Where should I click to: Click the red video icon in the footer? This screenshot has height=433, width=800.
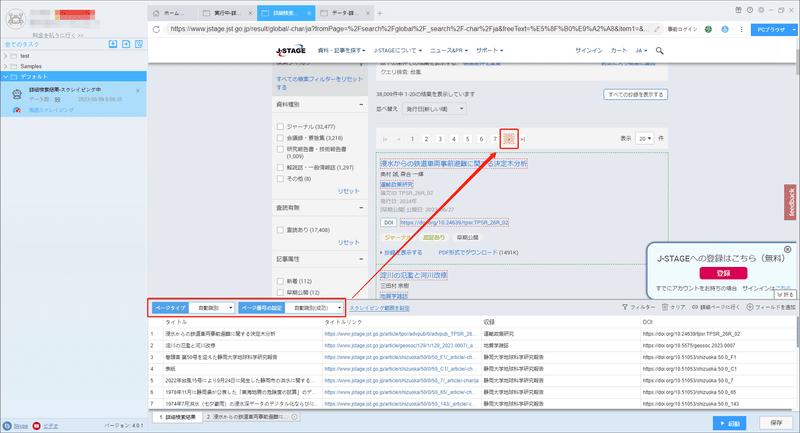(x=36, y=426)
